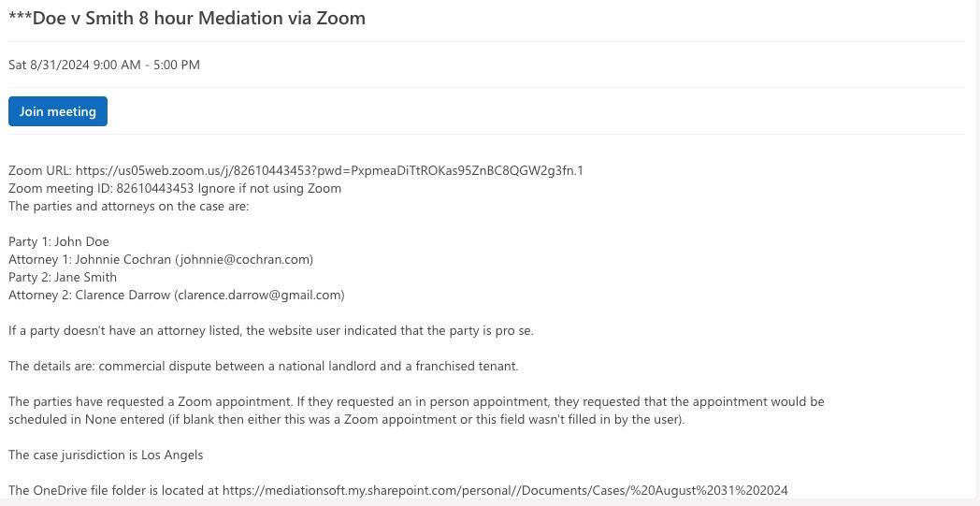Open the Zoom URL link
The image size is (980, 506).
tap(328, 170)
